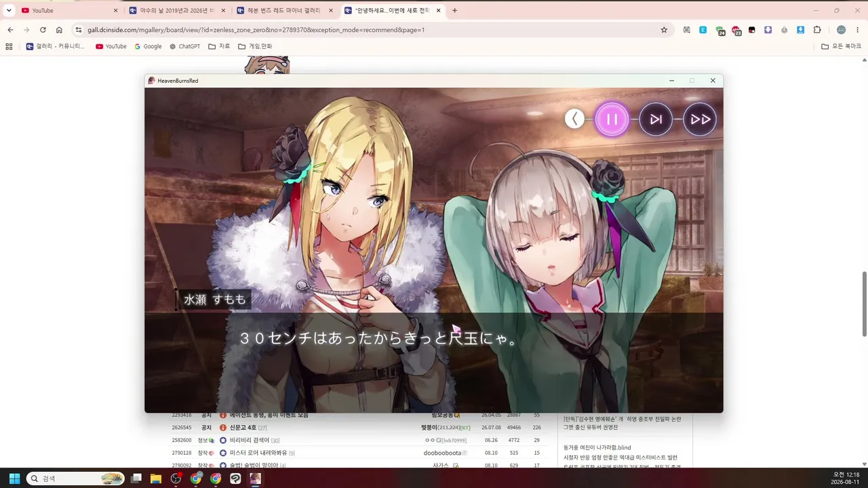This screenshot has width=868, height=488.
Task: Close the YouTube browser tab
Action: pyautogui.click(x=115, y=10)
